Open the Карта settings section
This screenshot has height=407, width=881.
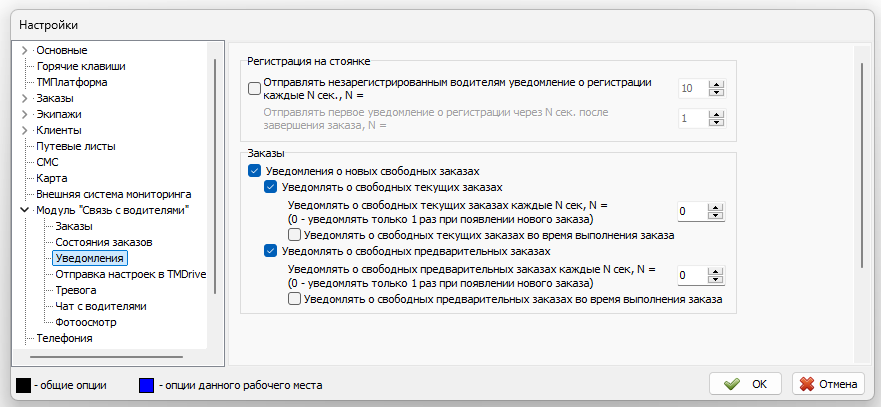click(52, 179)
